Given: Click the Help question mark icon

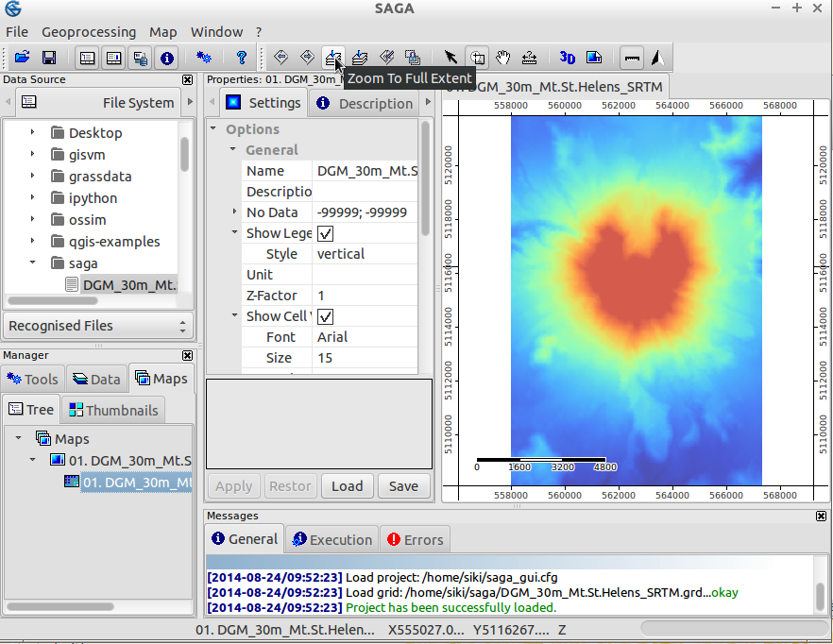Looking at the screenshot, I should 241,57.
